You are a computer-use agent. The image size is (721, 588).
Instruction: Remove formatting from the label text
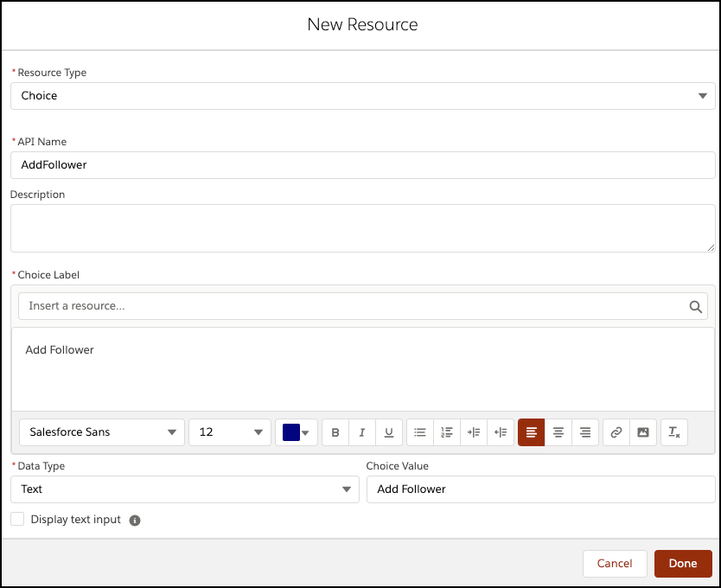click(674, 432)
